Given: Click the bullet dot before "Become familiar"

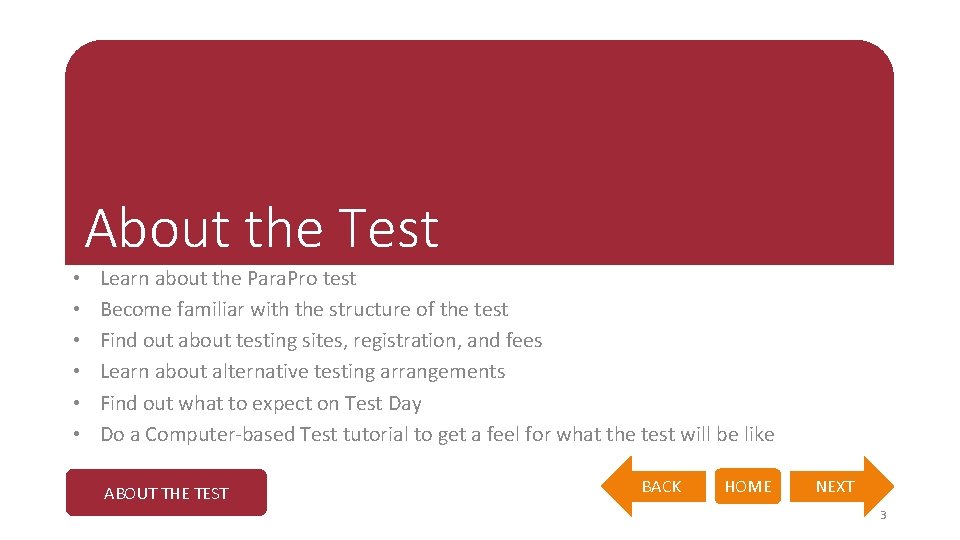Looking at the screenshot, I should tap(75, 310).
